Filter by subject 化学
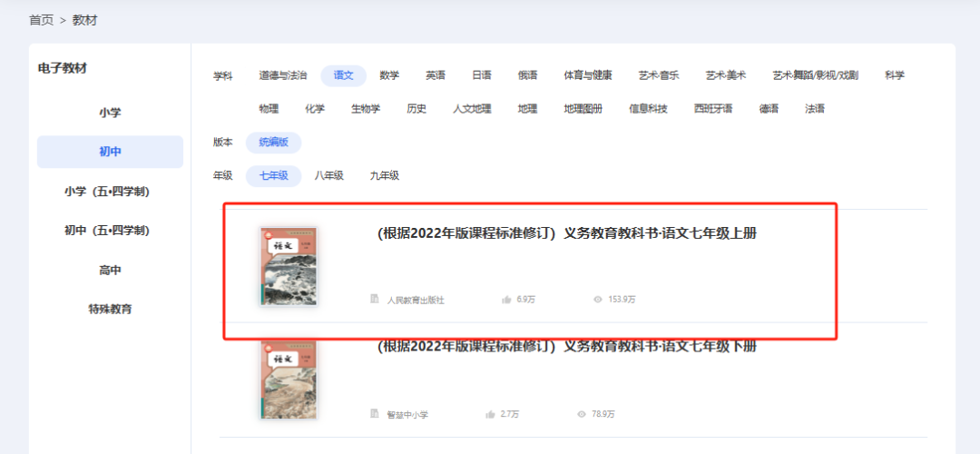 click(x=315, y=109)
